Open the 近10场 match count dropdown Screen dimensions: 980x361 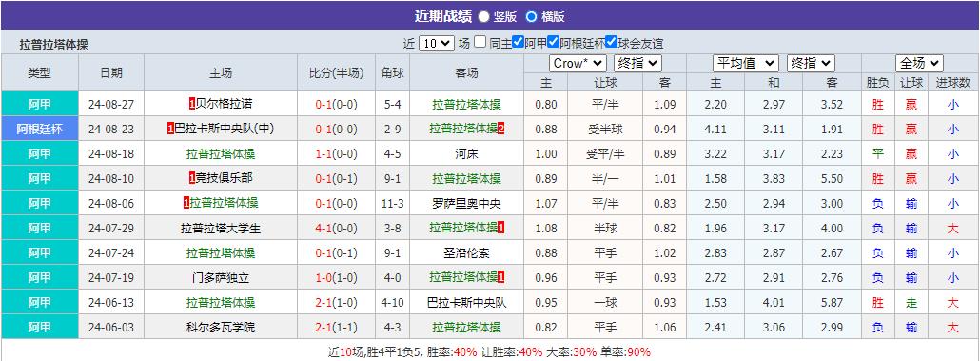(x=437, y=43)
